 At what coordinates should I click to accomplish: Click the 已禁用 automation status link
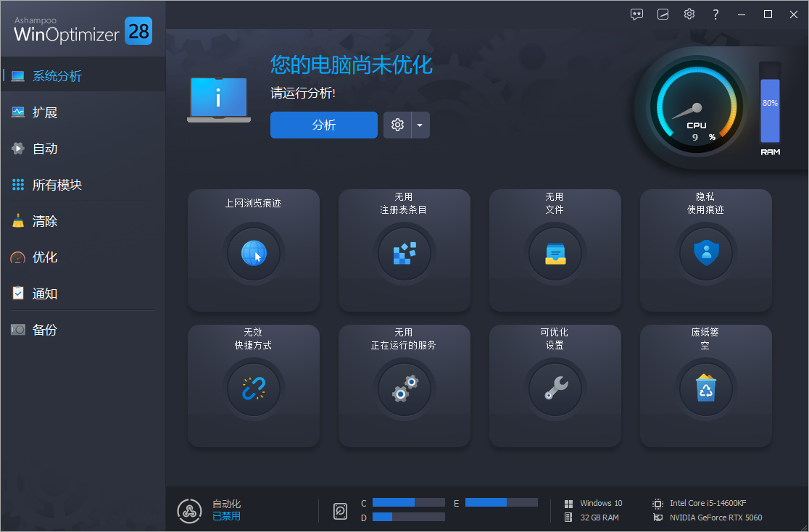click(226, 516)
